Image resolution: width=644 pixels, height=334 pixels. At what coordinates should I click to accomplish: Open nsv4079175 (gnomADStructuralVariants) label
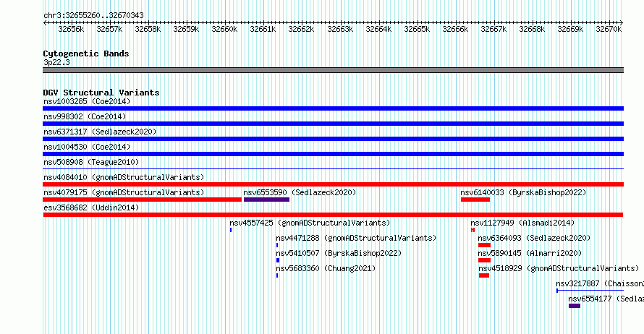coord(124,192)
